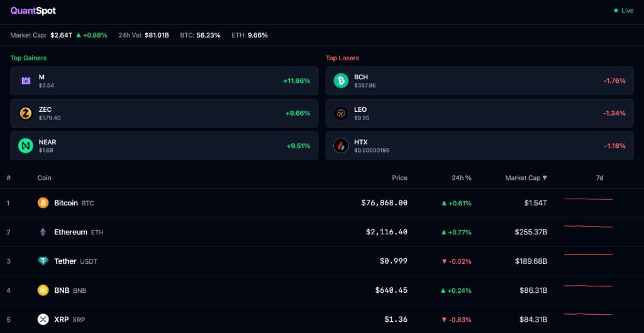Click BNB's 7d sparkline chart

588,286
